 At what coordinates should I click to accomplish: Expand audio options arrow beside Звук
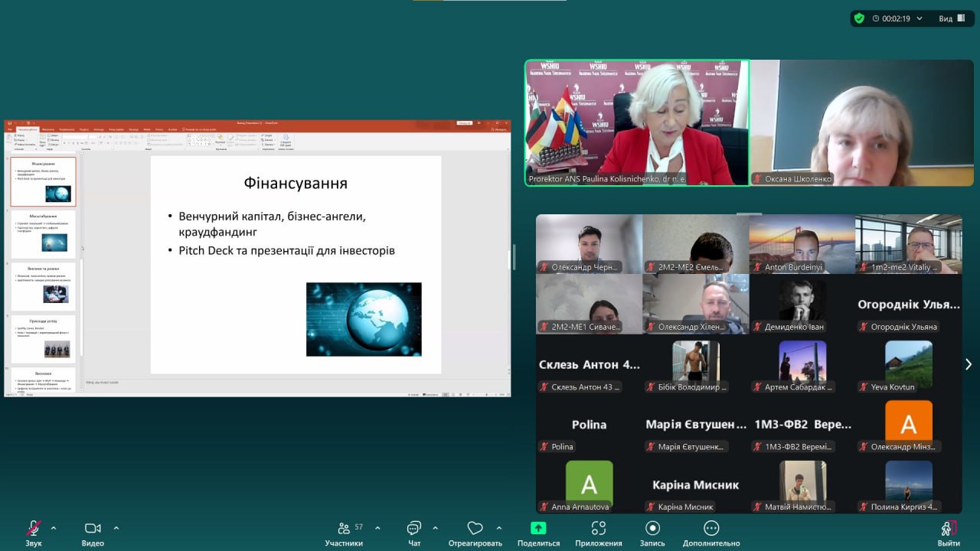(54, 528)
